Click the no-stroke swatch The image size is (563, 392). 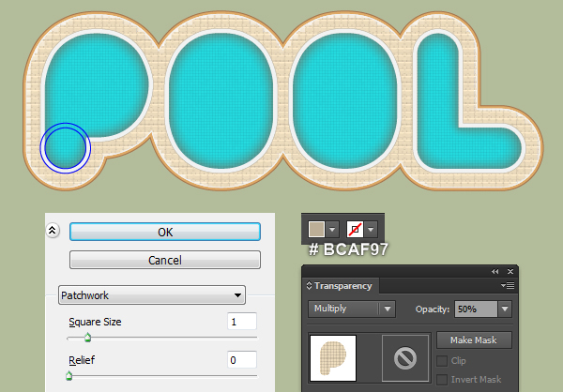(355, 229)
